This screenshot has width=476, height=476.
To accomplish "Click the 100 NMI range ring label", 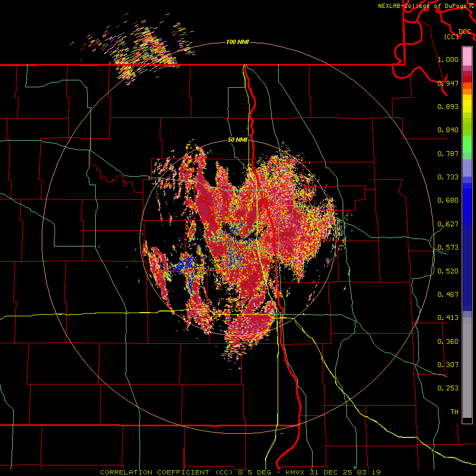I will click(237, 42).
